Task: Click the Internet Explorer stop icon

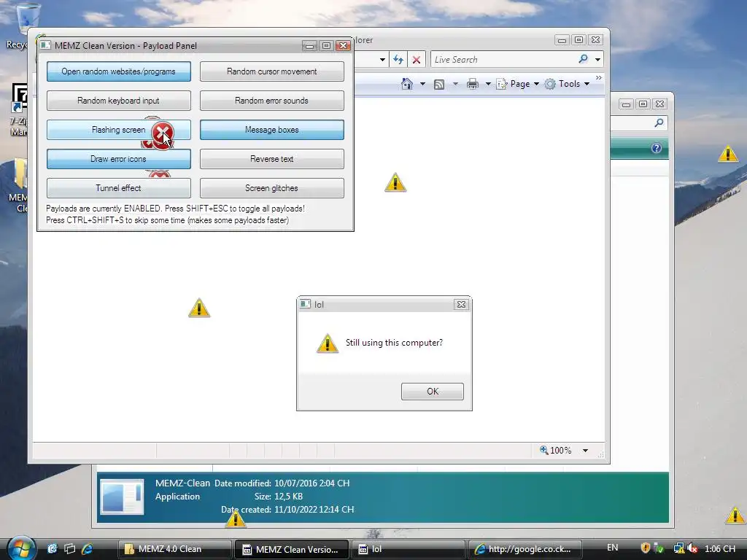Action: click(x=417, y=60)
